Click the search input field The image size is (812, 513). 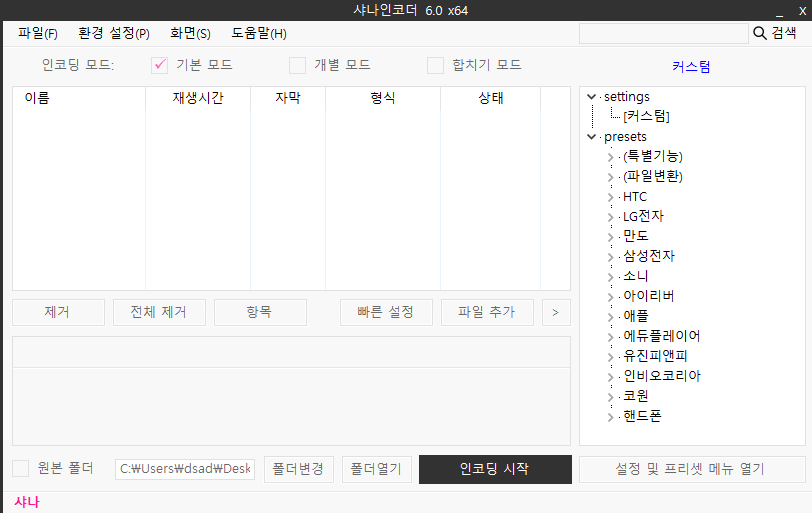[x=663, y=34]
